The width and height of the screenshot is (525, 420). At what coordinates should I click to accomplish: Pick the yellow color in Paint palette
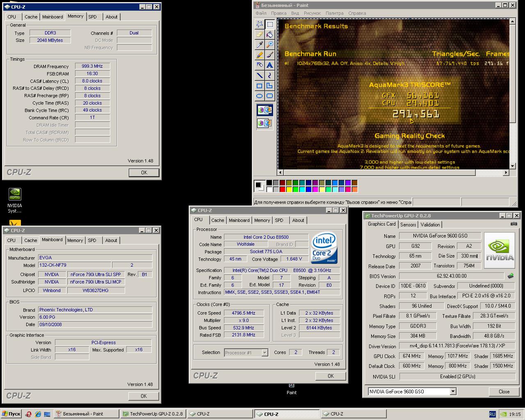tap(289, 189)
